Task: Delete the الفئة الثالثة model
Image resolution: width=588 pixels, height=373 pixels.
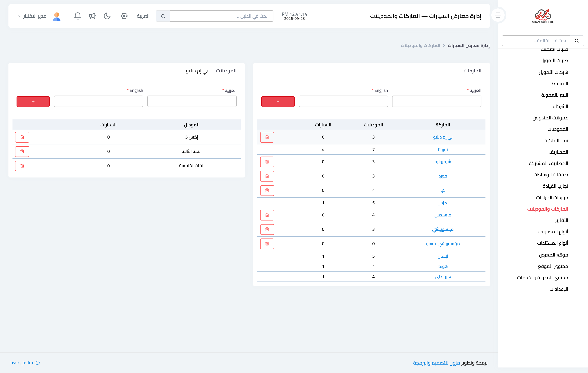Action: [22, 152]
